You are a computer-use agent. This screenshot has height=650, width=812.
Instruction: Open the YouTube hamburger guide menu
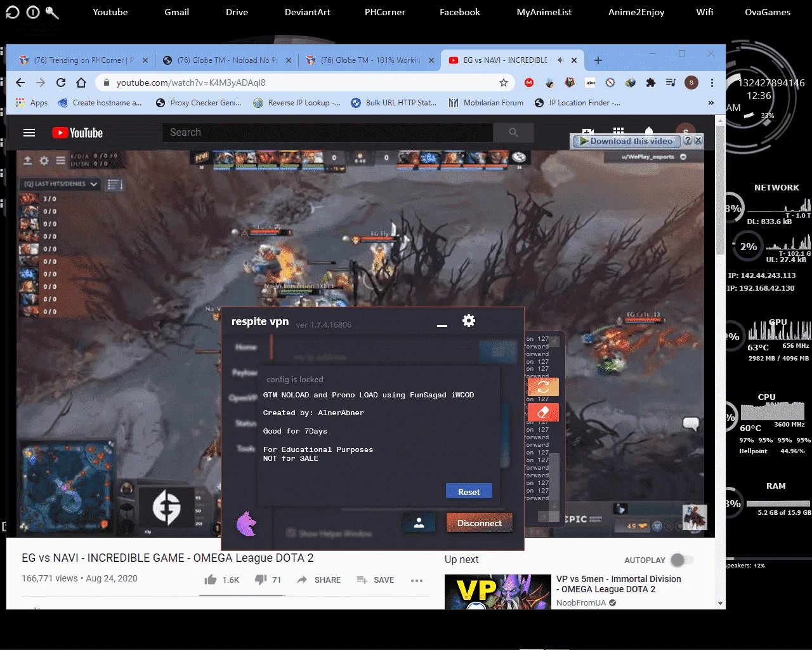(29, 133)
